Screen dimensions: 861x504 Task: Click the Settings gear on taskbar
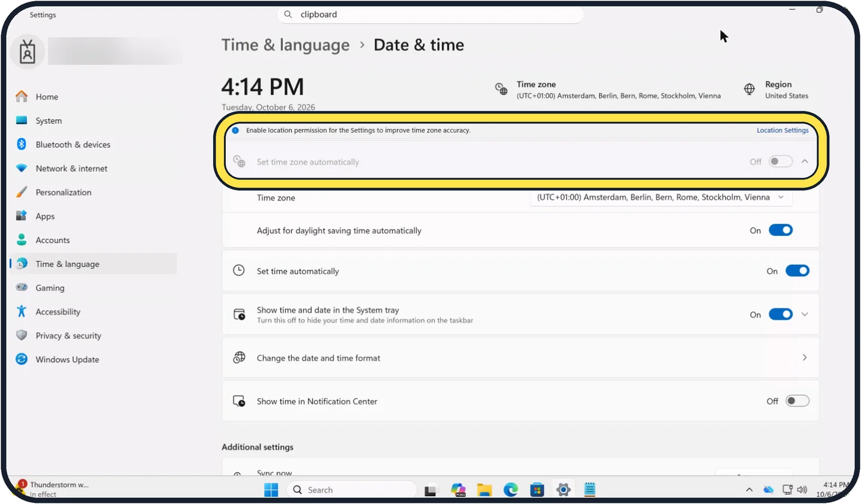pos(563,490)
